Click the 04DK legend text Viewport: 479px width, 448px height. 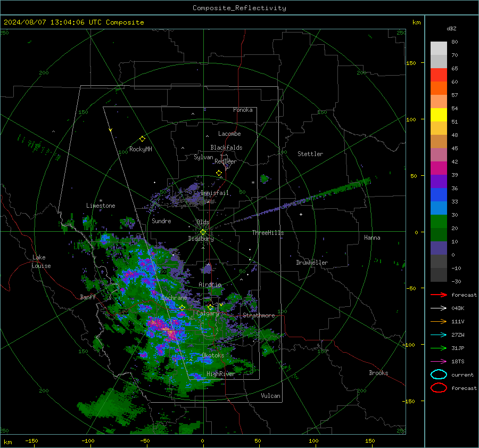[458, 308]
